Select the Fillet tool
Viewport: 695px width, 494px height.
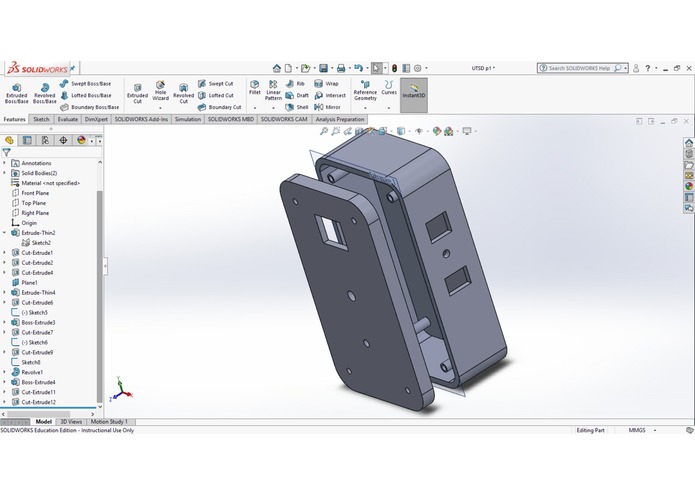pos(255,88)
